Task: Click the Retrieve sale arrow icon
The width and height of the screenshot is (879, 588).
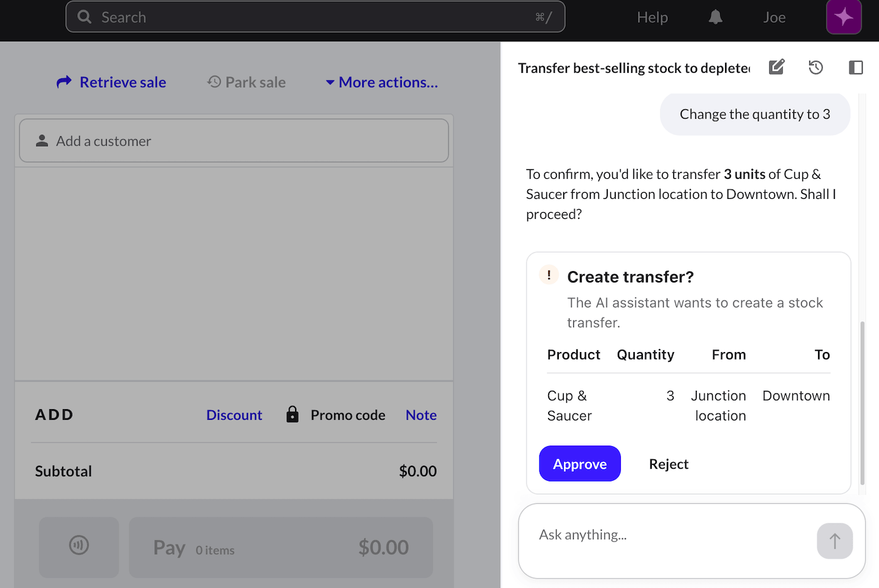Action: click(x=64, y=82)
